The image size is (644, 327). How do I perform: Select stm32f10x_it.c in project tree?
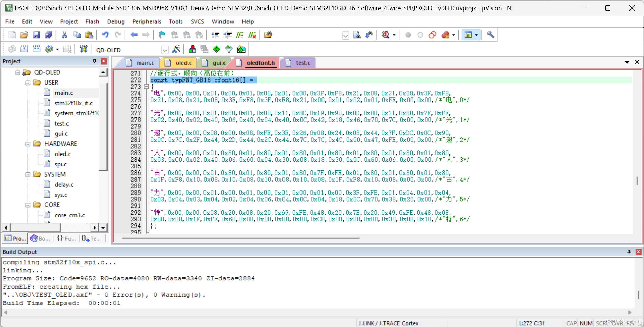pos(73,103)
